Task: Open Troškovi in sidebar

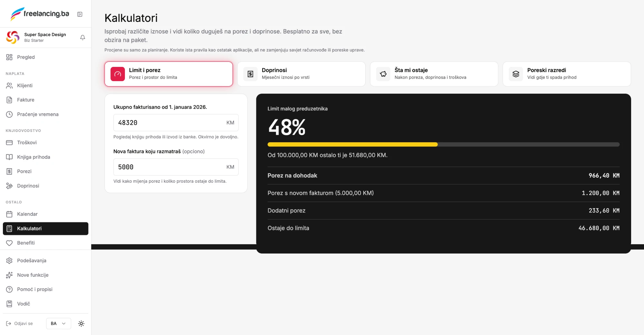Action: tap(45, 142)
